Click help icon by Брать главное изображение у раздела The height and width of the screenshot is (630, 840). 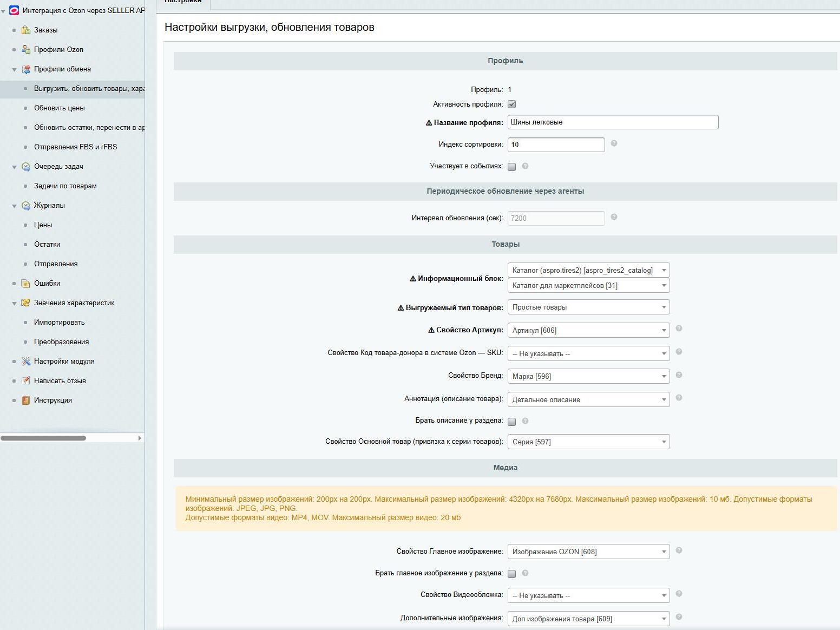[x=525, y=573]
